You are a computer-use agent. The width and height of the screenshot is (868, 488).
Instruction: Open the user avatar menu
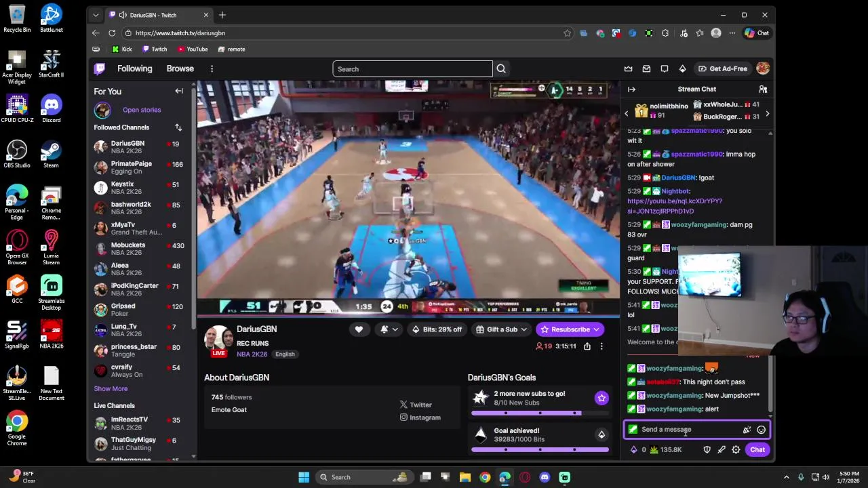pyautogui.click(x=763, y=68)
